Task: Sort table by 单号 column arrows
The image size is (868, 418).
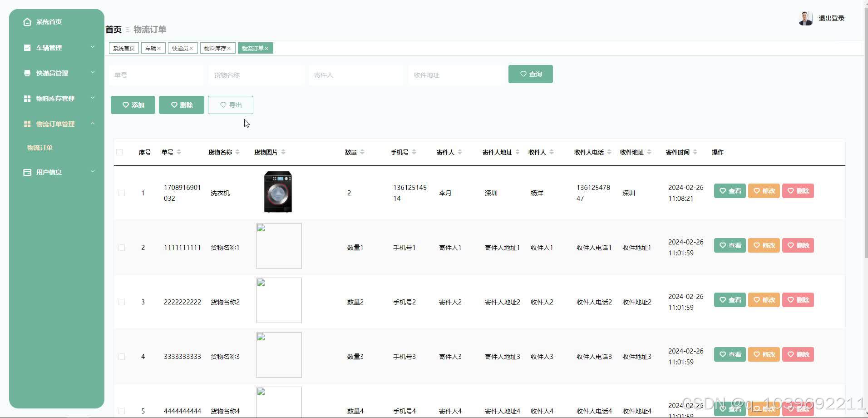Action: [x=179, y=152]
